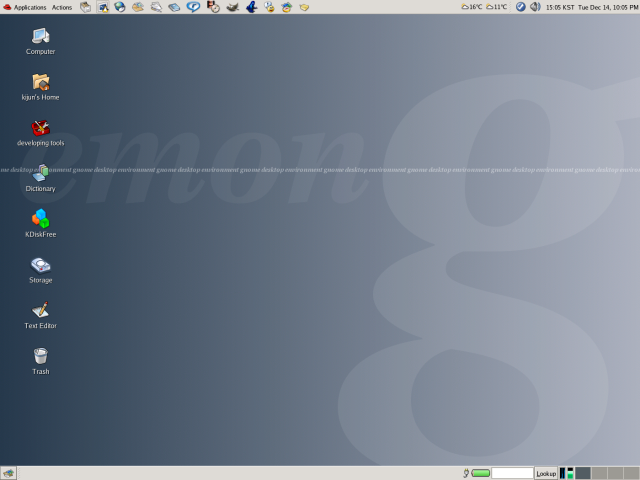This screenshot has height=480, width=640.
Task: Select the developing tools toolbox icon
Action: [x=40, y=133]
